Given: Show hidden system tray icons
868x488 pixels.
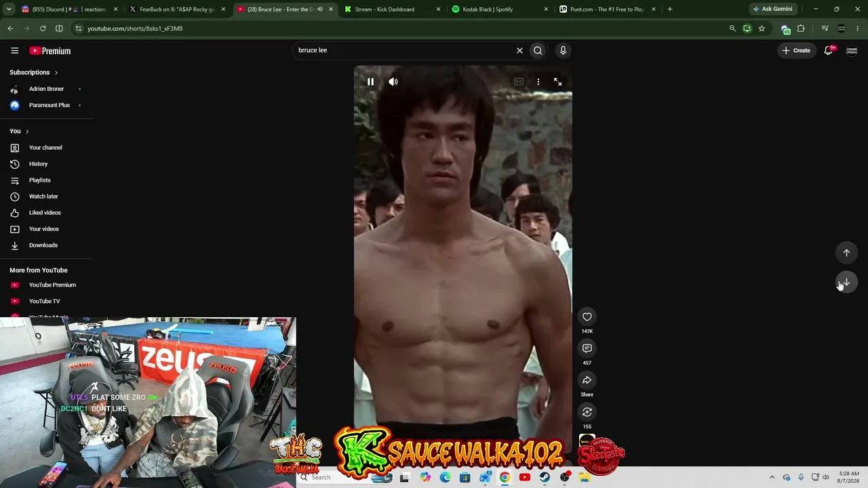Looking at the screenshot, I should [x=772, y=477].
